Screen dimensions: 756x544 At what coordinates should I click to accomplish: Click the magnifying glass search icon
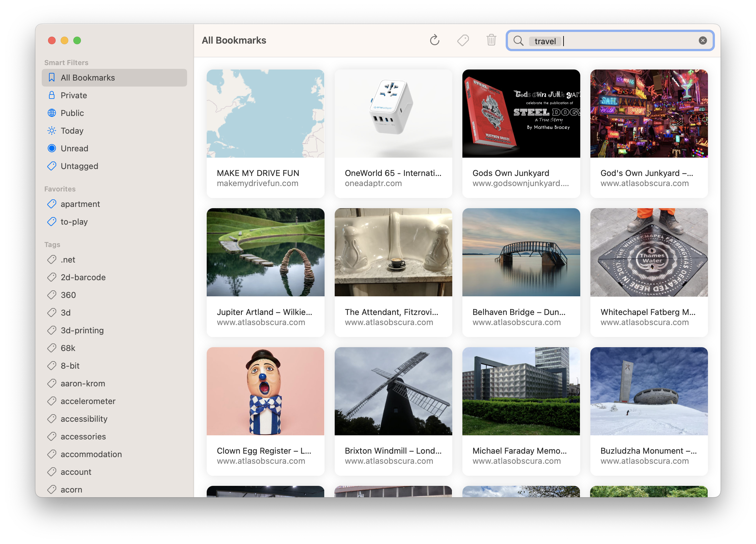pos(518,41)
